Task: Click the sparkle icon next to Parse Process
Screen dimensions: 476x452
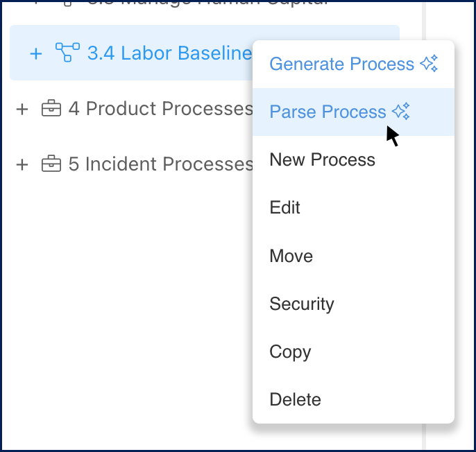Action: point(401,111)
